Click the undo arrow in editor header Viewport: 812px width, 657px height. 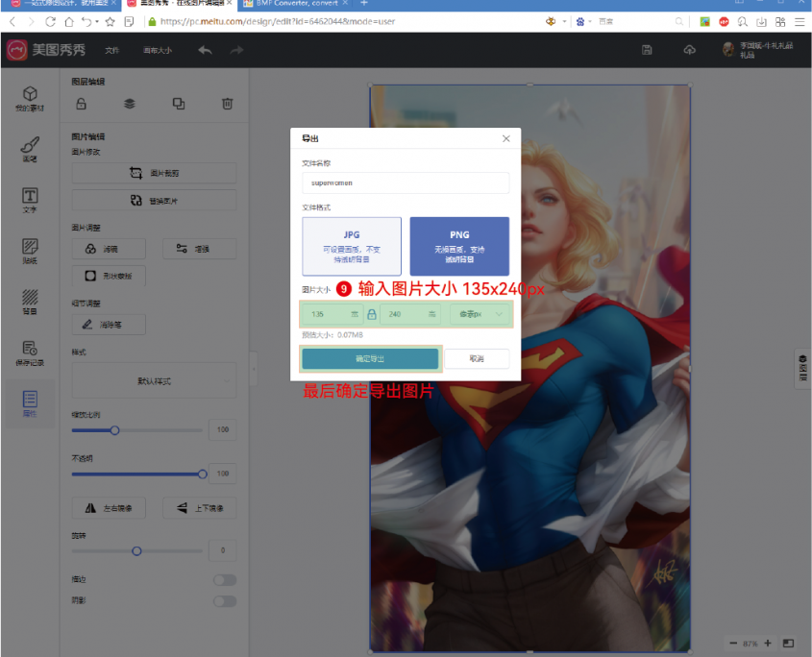click(x=205, y=50)
